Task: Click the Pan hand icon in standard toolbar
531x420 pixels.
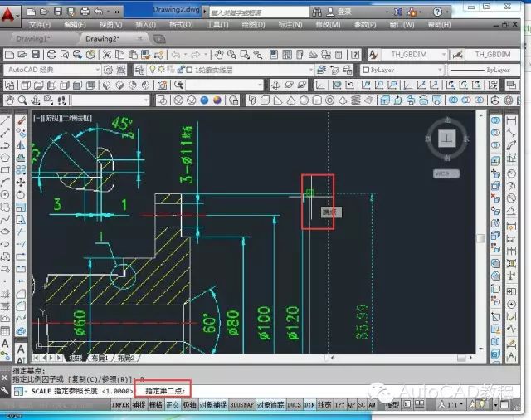Action: click(219, 55)
